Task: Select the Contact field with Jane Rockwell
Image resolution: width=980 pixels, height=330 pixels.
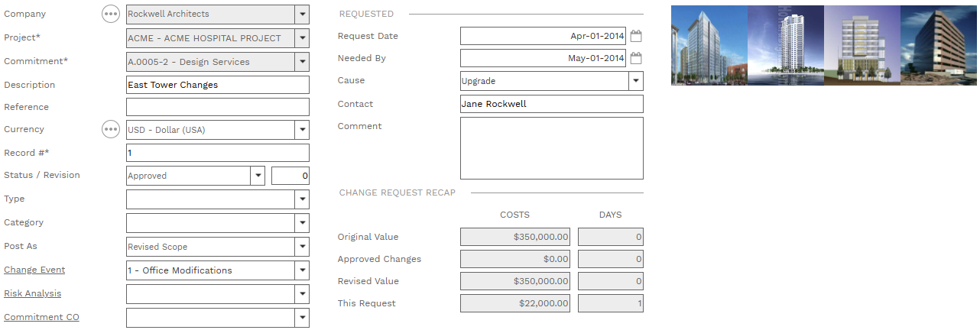Action: 551,104
